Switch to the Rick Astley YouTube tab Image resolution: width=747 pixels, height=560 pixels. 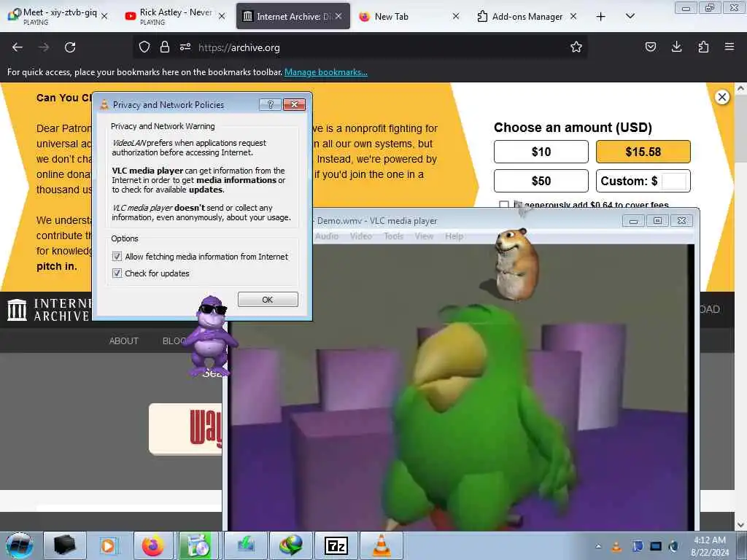(174, 16)
